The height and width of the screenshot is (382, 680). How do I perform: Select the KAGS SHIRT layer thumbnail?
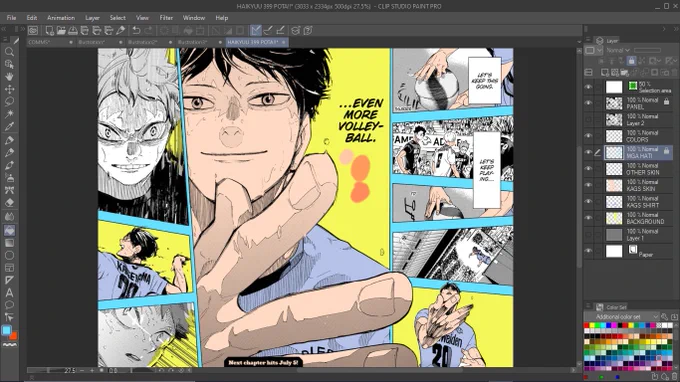click(614, 202)
